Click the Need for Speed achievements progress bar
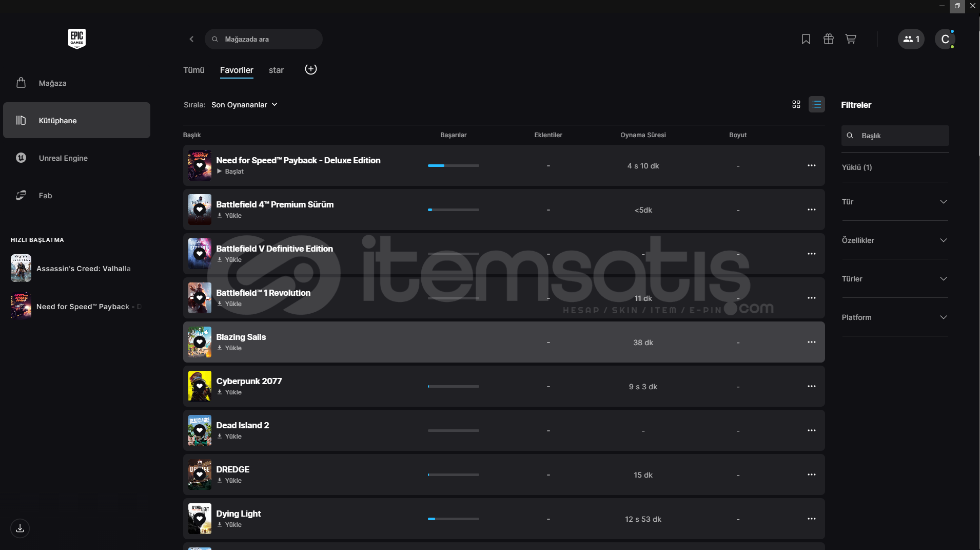 453,165
